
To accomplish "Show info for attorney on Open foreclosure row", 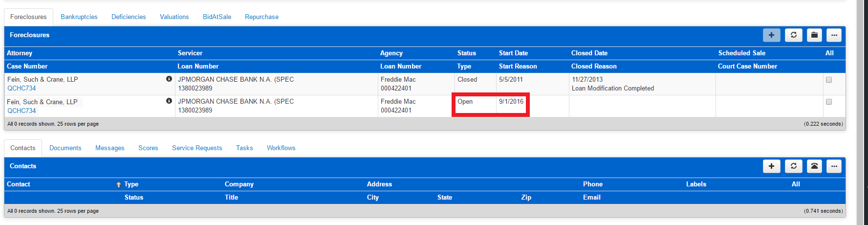I will (x=169, y=101).
